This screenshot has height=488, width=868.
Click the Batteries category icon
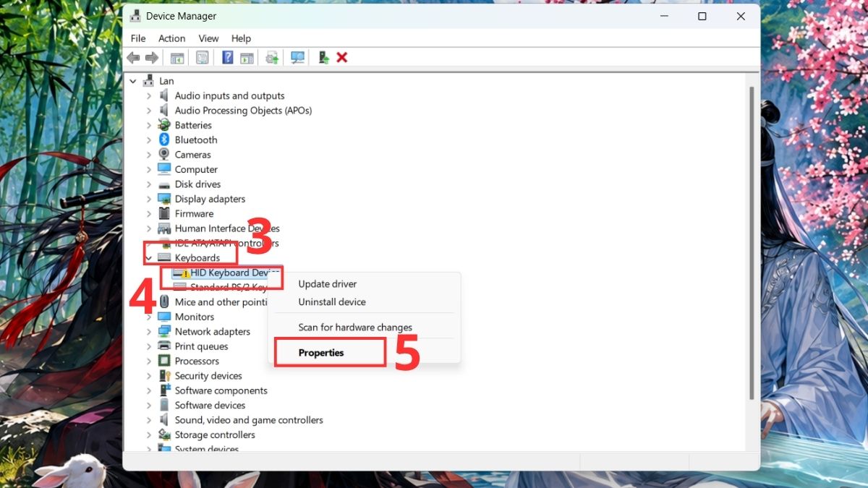click(x=164, y=125)
